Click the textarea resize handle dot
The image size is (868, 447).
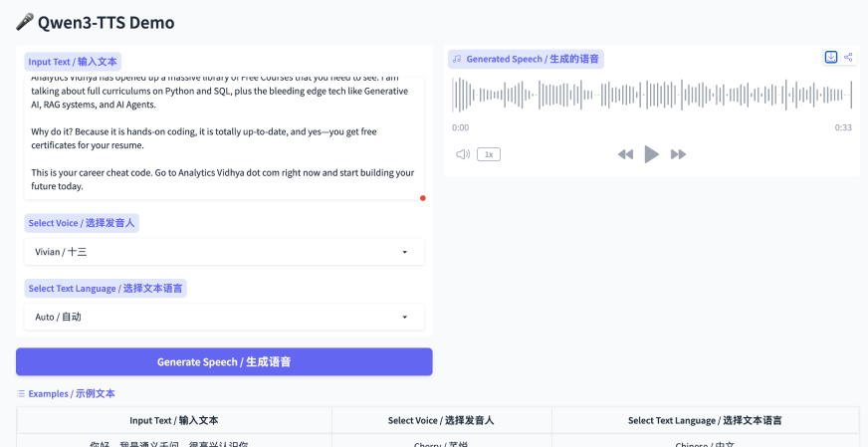click(423, 198)
